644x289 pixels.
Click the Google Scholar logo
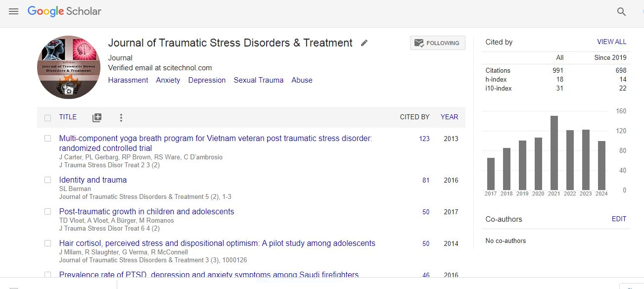click(x=64, y=11)
